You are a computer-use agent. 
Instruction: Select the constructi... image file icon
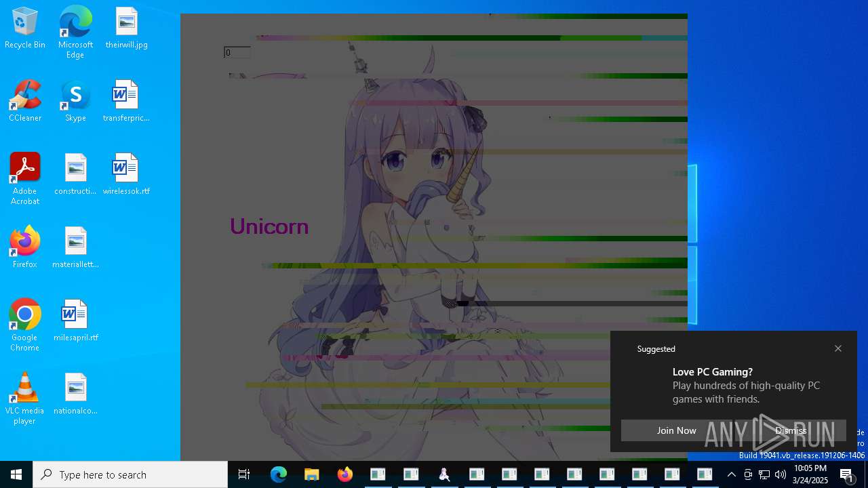pos(75,175)
